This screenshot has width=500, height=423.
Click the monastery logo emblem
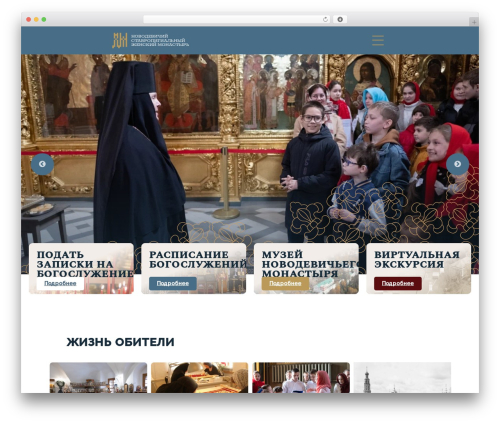pyautogui.click(x=120, y=40)
